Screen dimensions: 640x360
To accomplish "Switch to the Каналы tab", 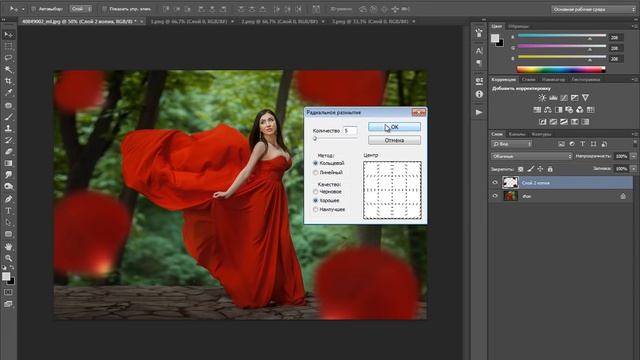I will (x=517, y=134).
